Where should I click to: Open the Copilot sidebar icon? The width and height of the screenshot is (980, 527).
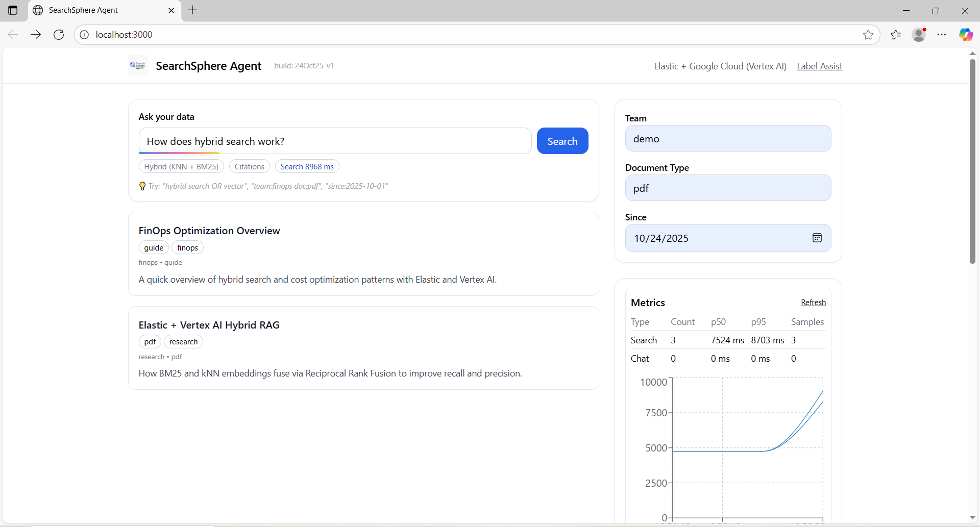click(966, 35)
